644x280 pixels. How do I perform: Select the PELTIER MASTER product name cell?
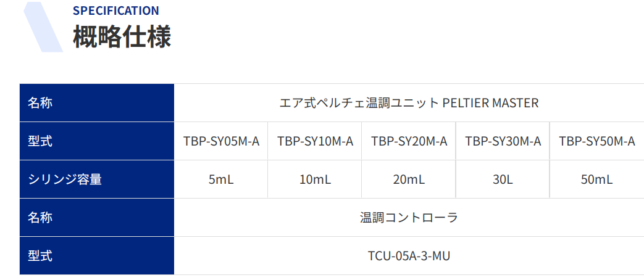click(409, 103)
